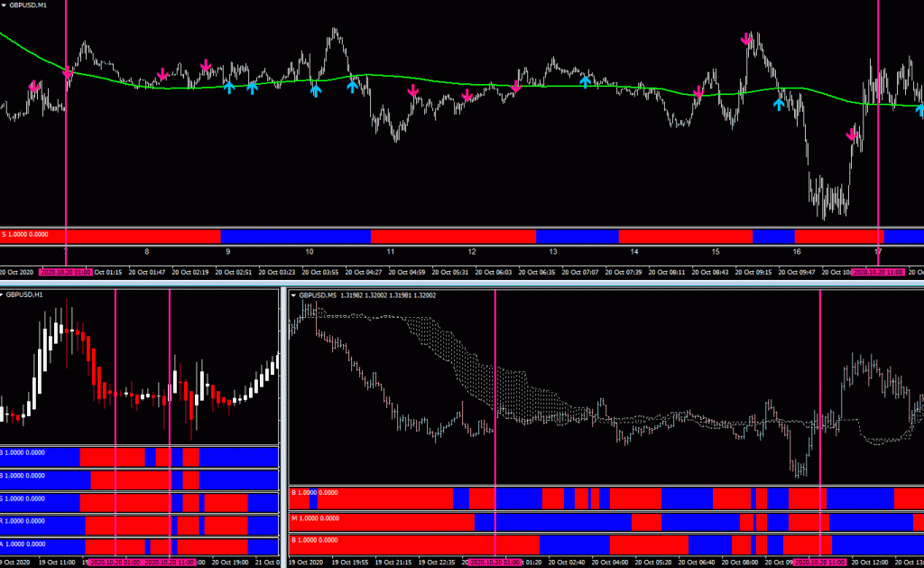Select hour number '13' below the M1 chart
The height and width of the screenshot is (568, 924).
click(553, 252)
